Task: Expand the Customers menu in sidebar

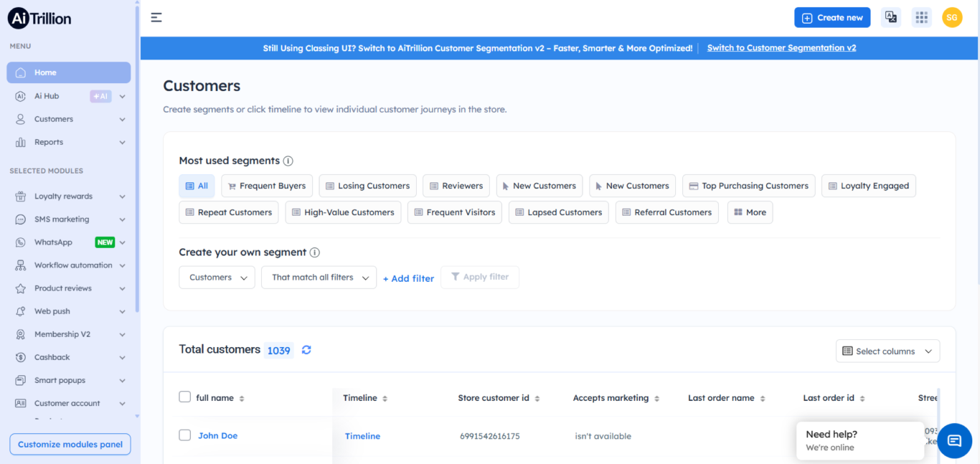Action: pyautogui.click(x=70, y=118)
